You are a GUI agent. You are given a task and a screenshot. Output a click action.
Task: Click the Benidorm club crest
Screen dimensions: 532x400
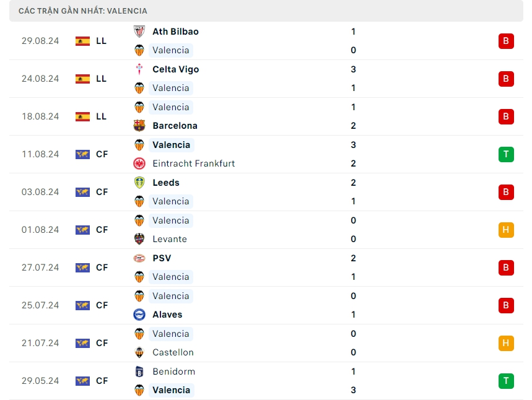pyautogui.click(x=139, y=372)
